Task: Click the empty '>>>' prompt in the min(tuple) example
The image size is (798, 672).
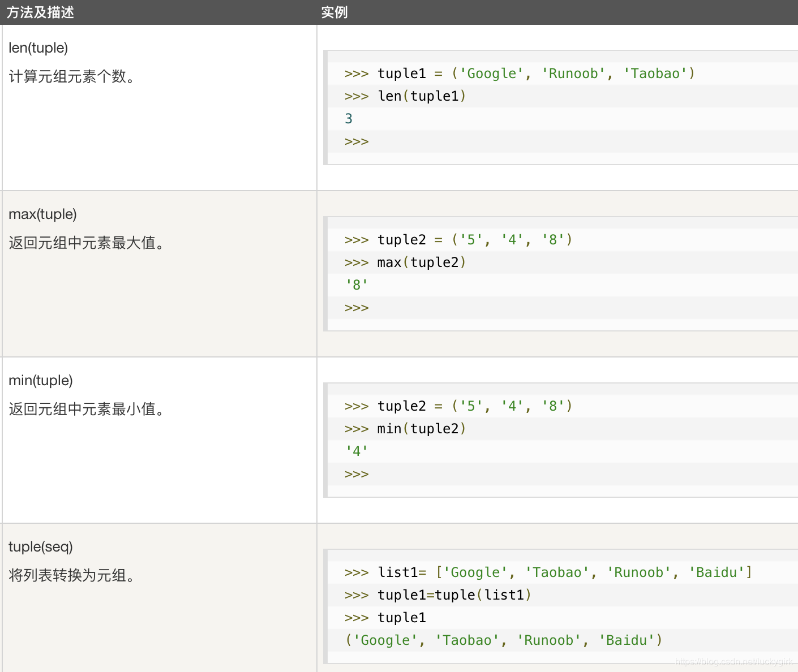Action: click(357, 474)
